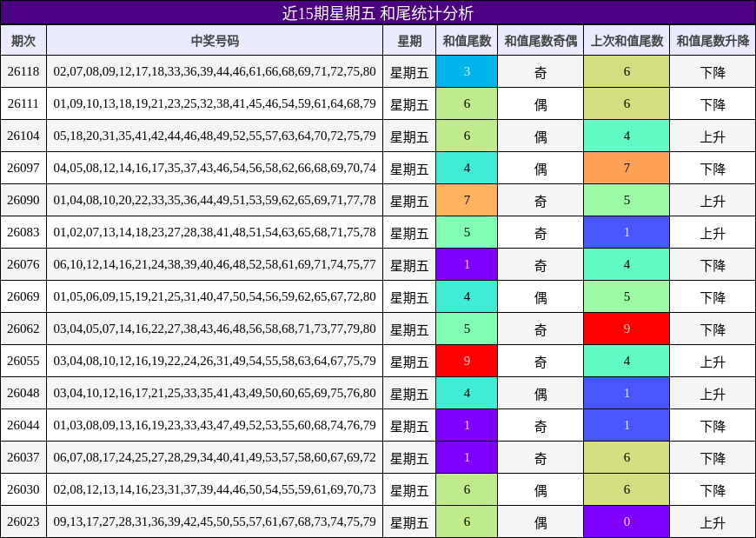The width and height of the screenshot is (756, 538).
Task: Click blue 上次和值尾数 cell 1 in row 26083
Action: click(627, 232)
